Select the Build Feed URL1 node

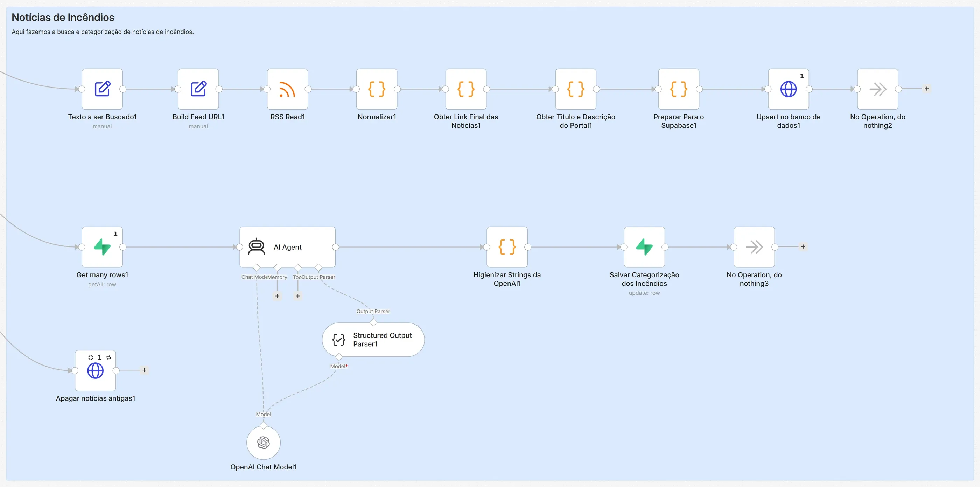pos(198,89)
